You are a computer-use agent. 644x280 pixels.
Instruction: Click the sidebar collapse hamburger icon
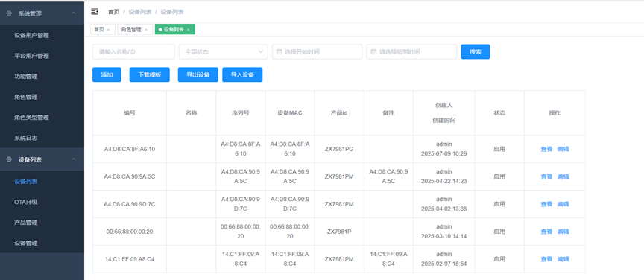pos(95,12)
